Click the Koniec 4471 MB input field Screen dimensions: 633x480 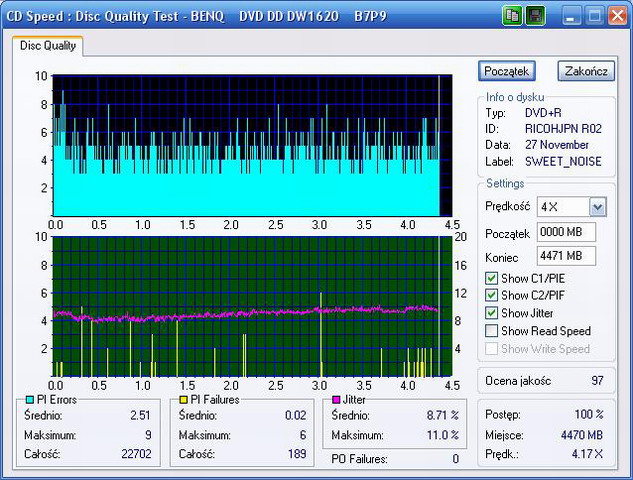[566, 256]
